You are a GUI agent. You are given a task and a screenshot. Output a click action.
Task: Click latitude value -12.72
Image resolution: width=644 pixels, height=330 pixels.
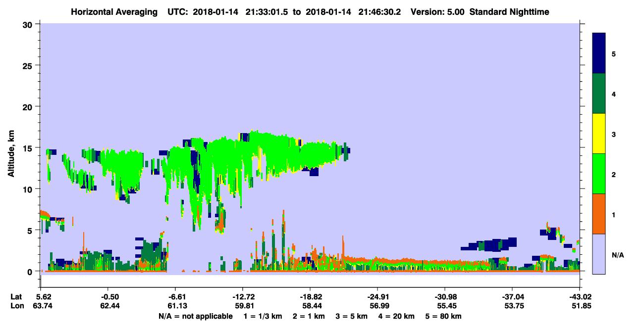(x=243, y=297)
